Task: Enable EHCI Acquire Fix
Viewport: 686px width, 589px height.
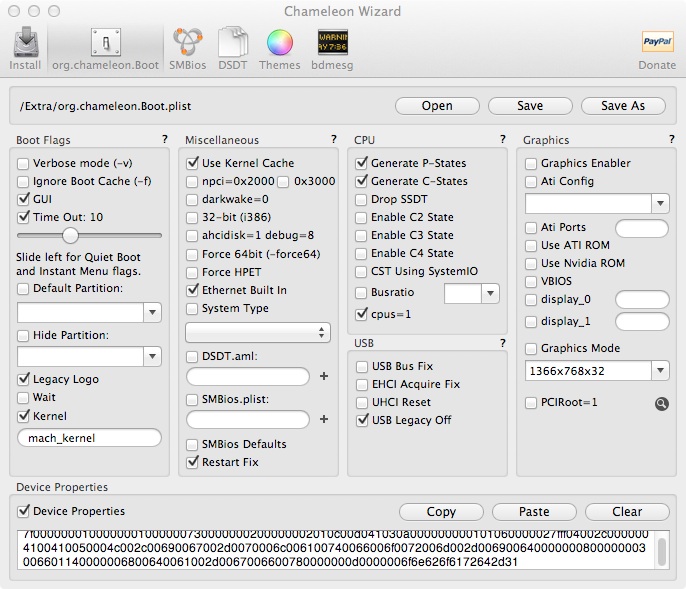Action: click(x=361, y=385)
